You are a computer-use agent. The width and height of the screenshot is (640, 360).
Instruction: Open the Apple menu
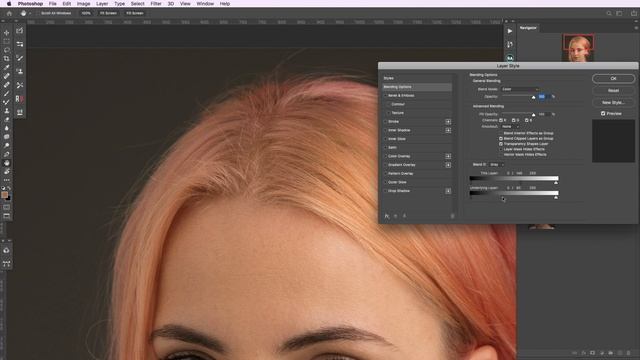pyautogui.click(x=9, y=3)
